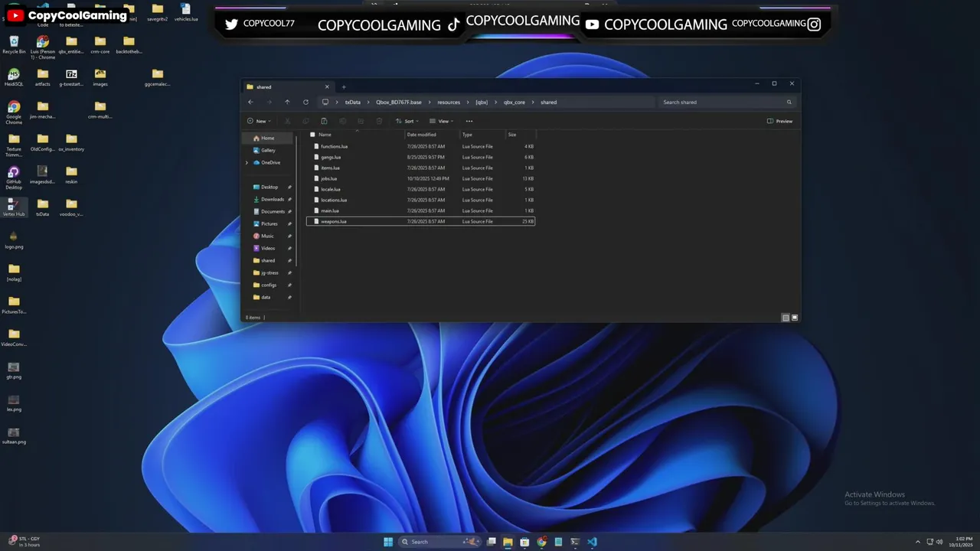Select the GitHub Desktop shortcut
The image size is (980, 551).
tap(14, 178)
